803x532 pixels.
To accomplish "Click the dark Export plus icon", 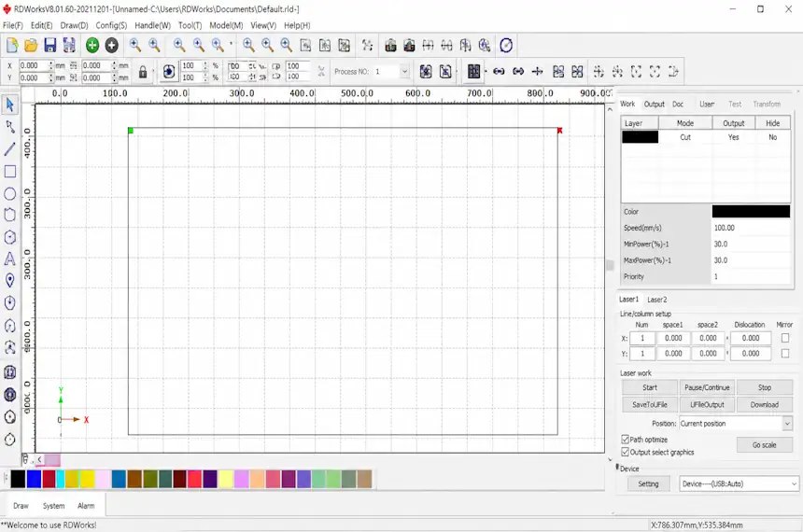I will tap(112, 46).
